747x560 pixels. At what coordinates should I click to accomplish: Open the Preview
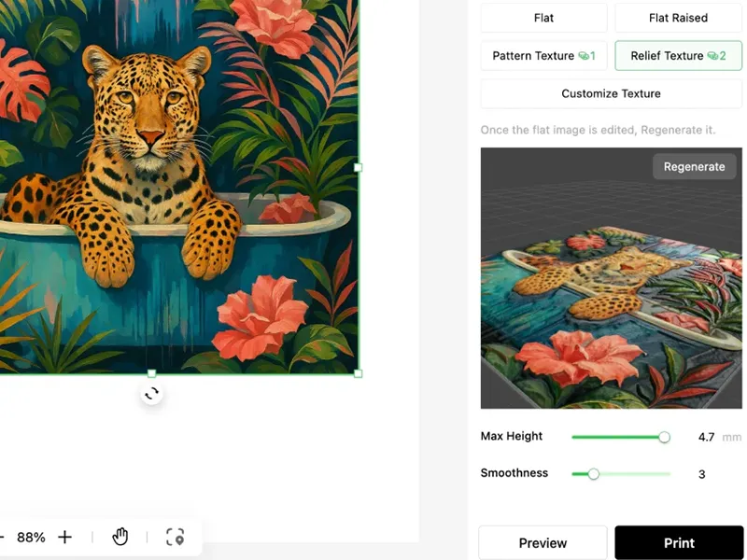coord(543,542)
